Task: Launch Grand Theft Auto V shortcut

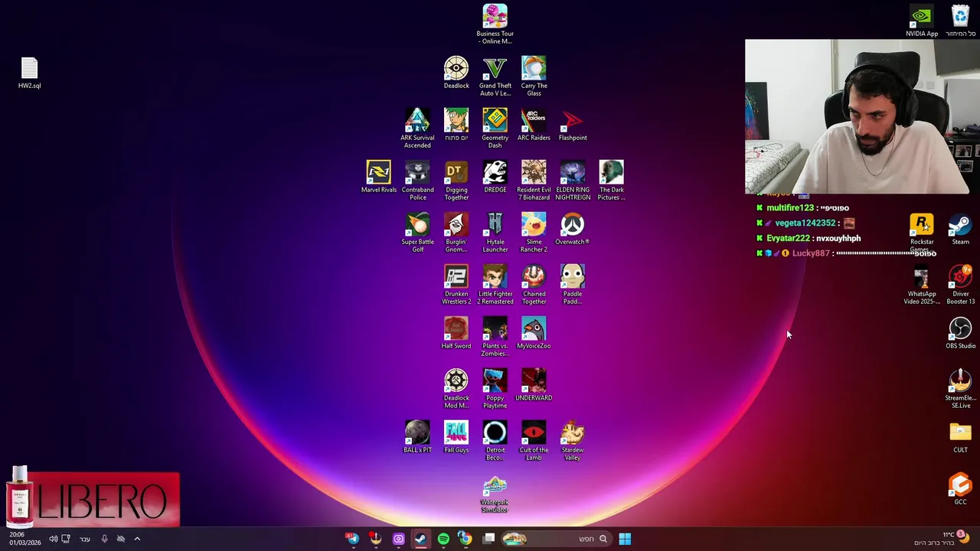Action: click(495, 76)
